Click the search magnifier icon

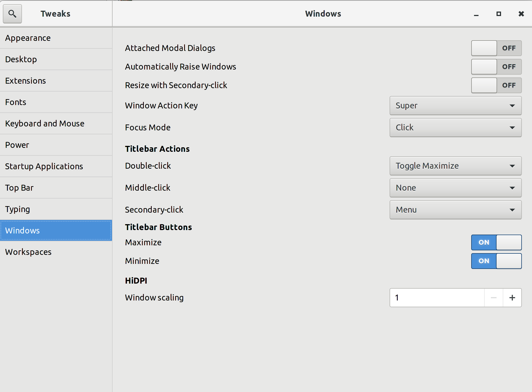tap(12, 14)
